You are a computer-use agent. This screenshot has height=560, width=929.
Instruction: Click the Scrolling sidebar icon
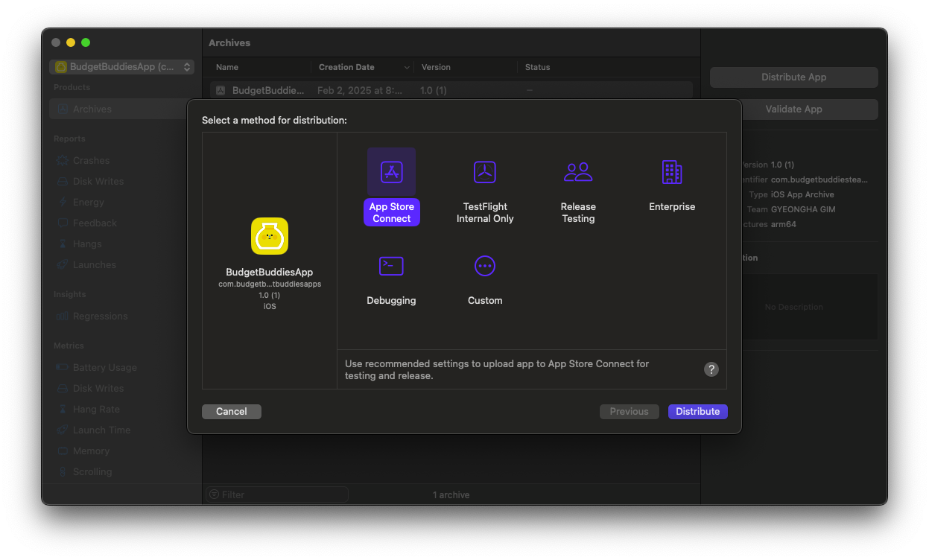(x=63, y=472)
